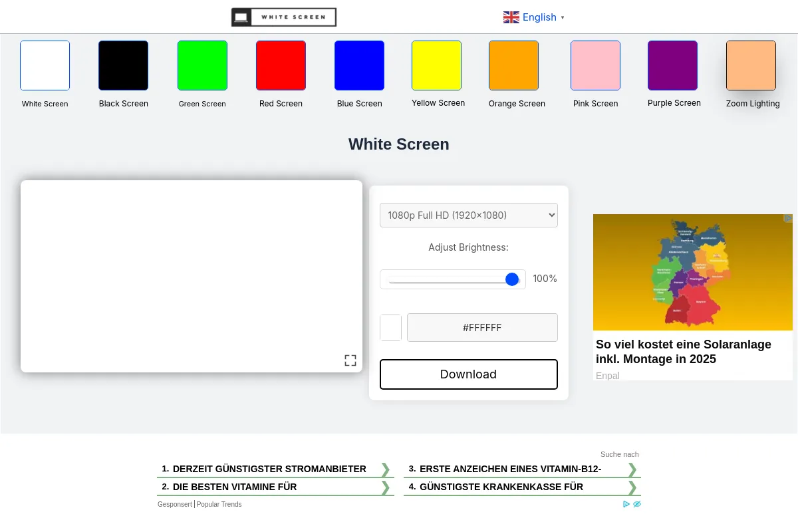
Task: Open the Red Screen tile
Action: (281, 66)
